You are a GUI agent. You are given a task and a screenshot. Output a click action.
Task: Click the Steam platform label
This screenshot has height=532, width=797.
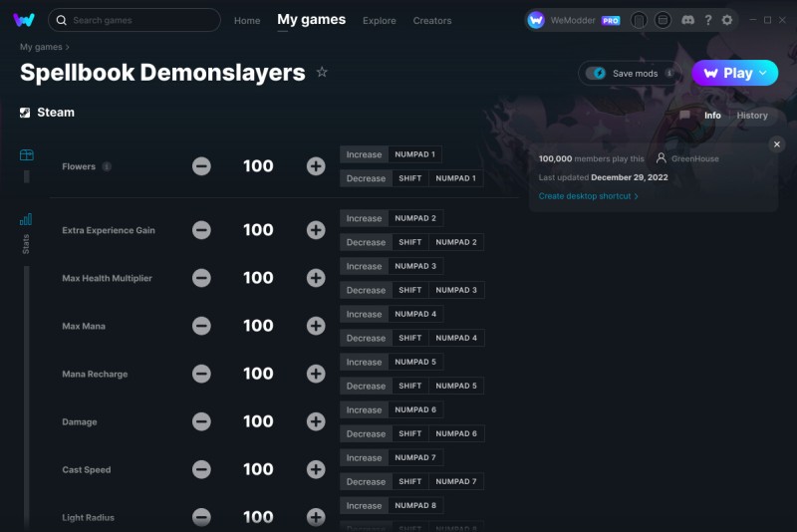pyautogui.click(x=56, y=113)
